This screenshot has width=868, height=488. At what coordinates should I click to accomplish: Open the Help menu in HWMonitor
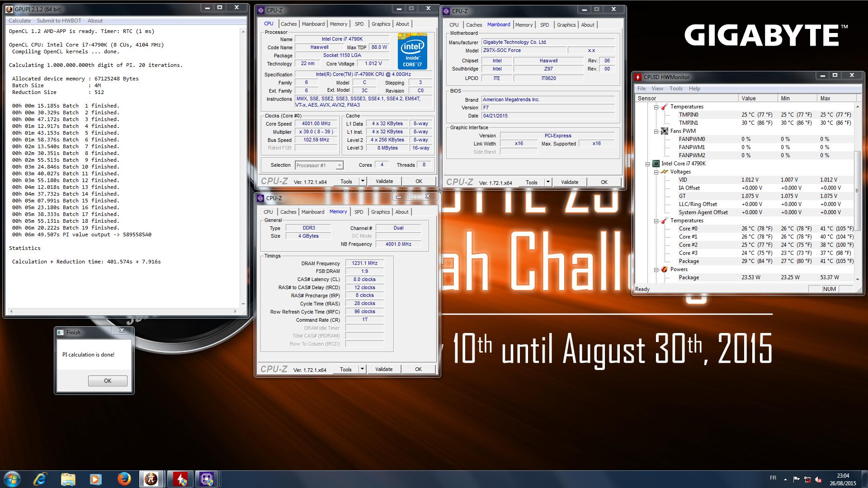694,89
